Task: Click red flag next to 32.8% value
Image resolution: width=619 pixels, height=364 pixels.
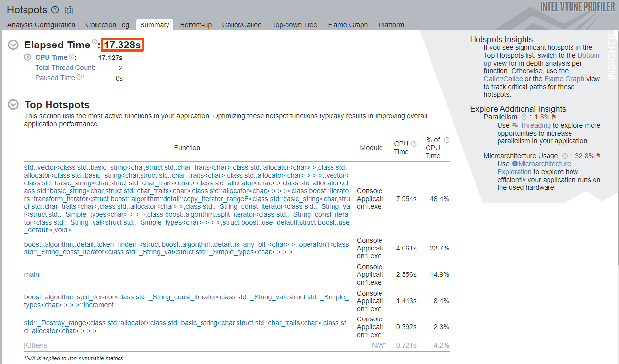Action: [x=598, y=156]
